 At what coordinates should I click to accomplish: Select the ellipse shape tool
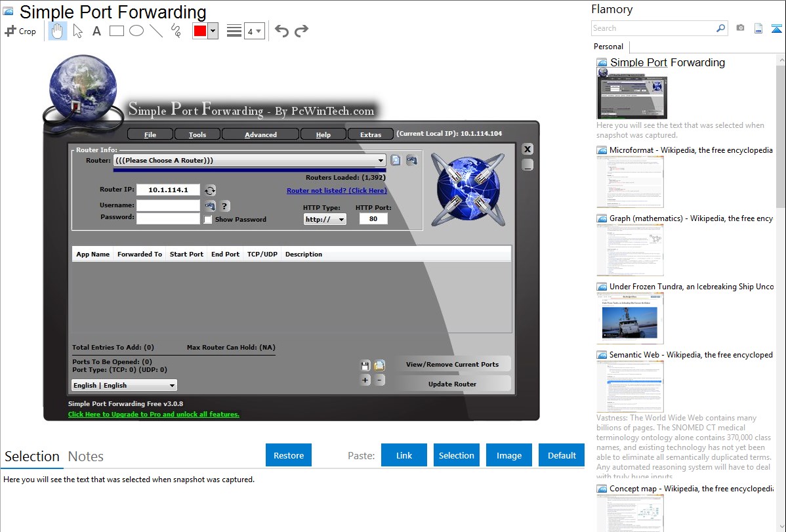tap(136, 31)
